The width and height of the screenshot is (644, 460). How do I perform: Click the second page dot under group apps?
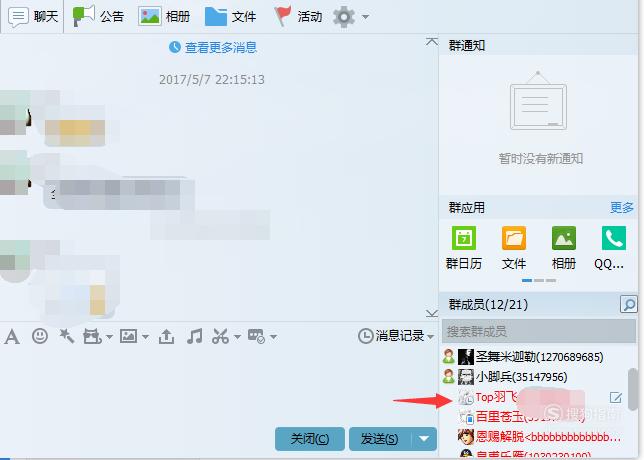[x=539, y=281]
